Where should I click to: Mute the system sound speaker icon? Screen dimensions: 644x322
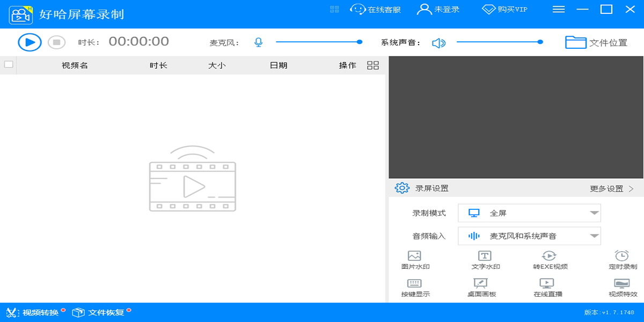(x=439, y=43)
